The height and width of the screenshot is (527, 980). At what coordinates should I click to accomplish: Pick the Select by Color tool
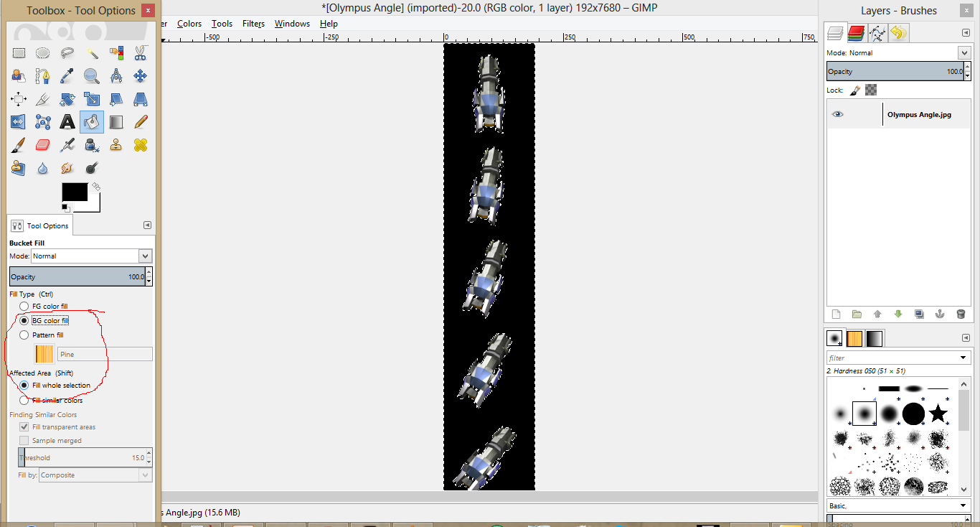point(116,52)
